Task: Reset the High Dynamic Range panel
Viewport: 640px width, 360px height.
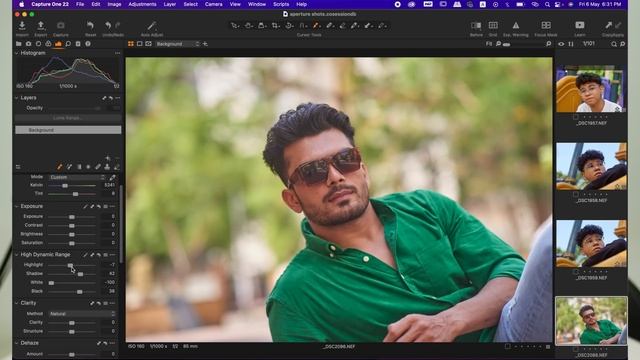Action: pos(98,255)
